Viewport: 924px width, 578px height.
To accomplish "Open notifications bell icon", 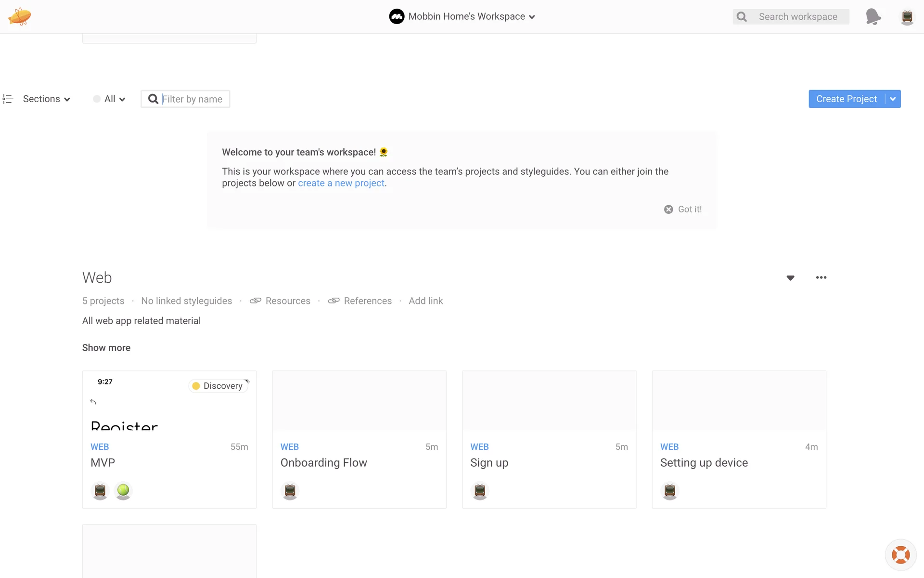I will 873,17.
